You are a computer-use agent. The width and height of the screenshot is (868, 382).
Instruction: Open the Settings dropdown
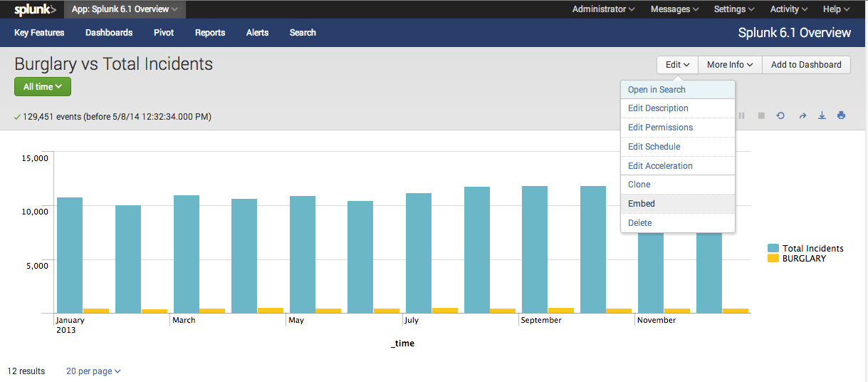coord(734,9)
